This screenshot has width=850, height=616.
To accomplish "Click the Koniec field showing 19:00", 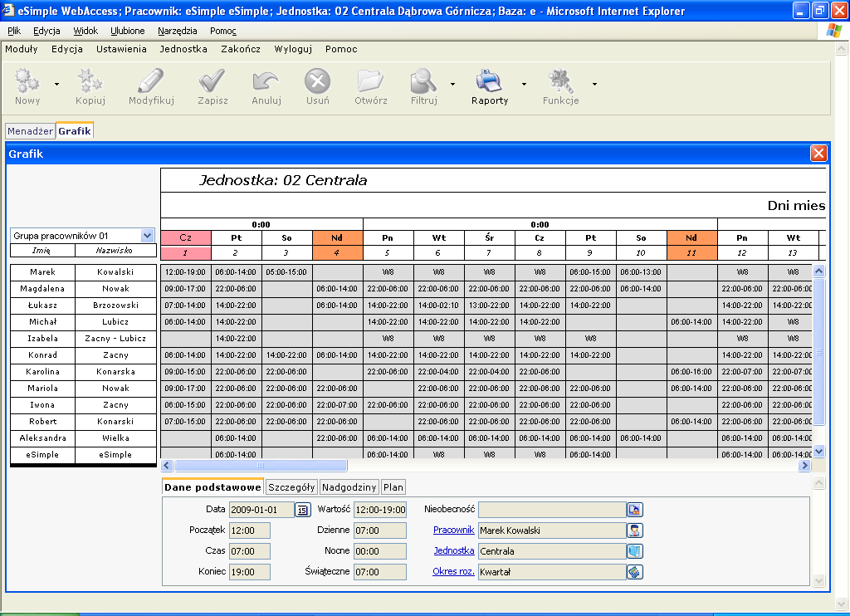I will tap(249, 571).
